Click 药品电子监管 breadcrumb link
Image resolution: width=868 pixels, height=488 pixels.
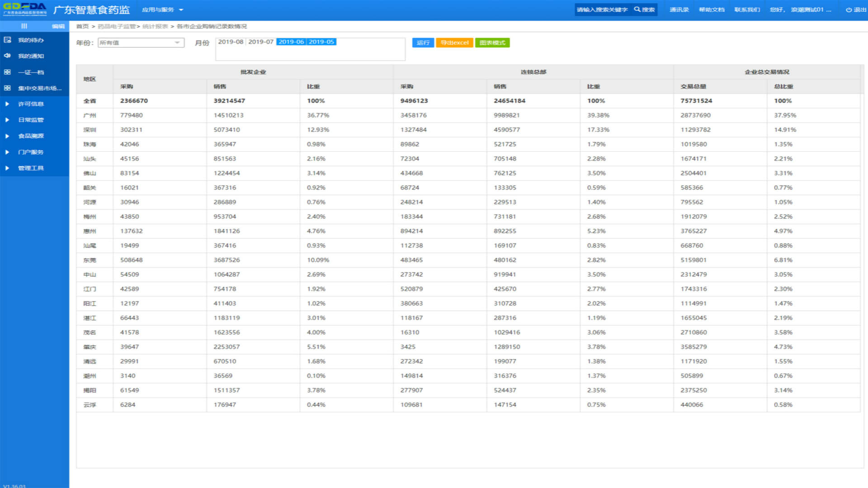pyautogui.click(x=117, y=27)
